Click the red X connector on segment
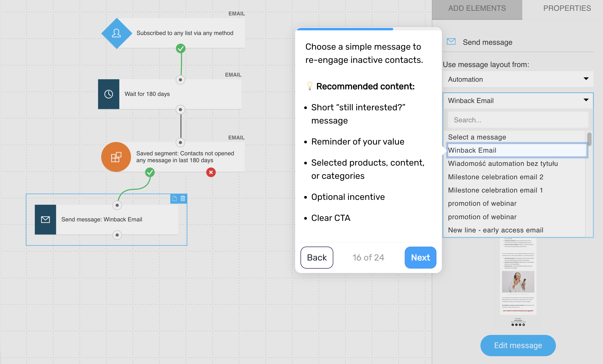603x364 pixels. (211, 172)
